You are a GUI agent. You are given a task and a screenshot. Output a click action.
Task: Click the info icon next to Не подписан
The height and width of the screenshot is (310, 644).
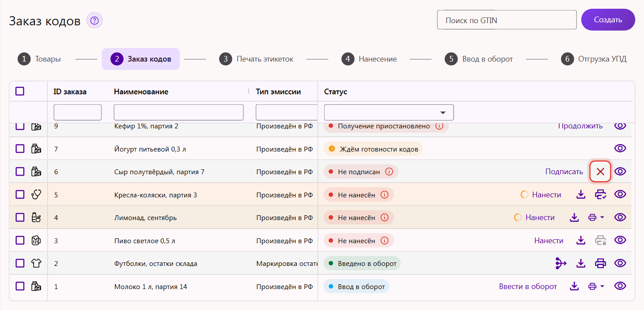[x=389, y=172]
